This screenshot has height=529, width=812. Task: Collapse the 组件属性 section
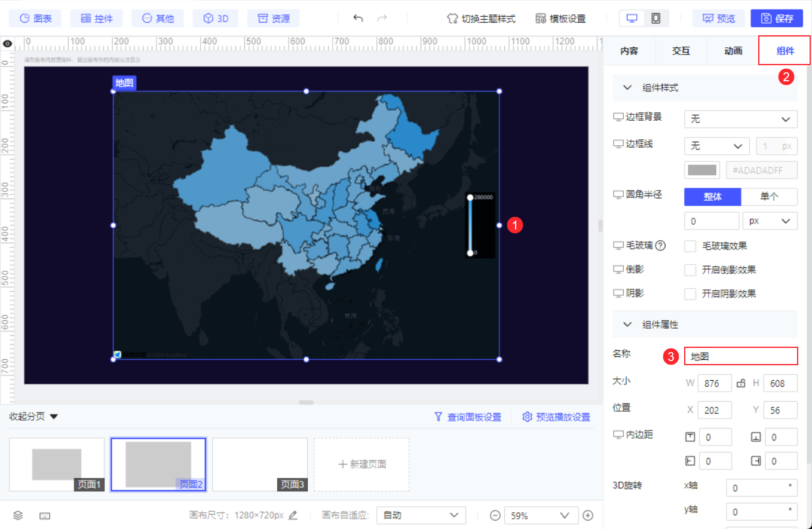pyautogui.click(x=627, y=324)
